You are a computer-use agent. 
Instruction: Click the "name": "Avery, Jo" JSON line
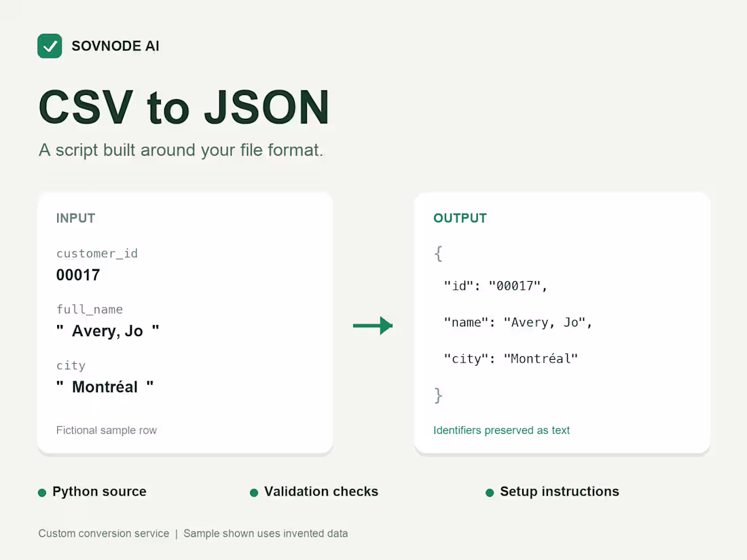518,322
